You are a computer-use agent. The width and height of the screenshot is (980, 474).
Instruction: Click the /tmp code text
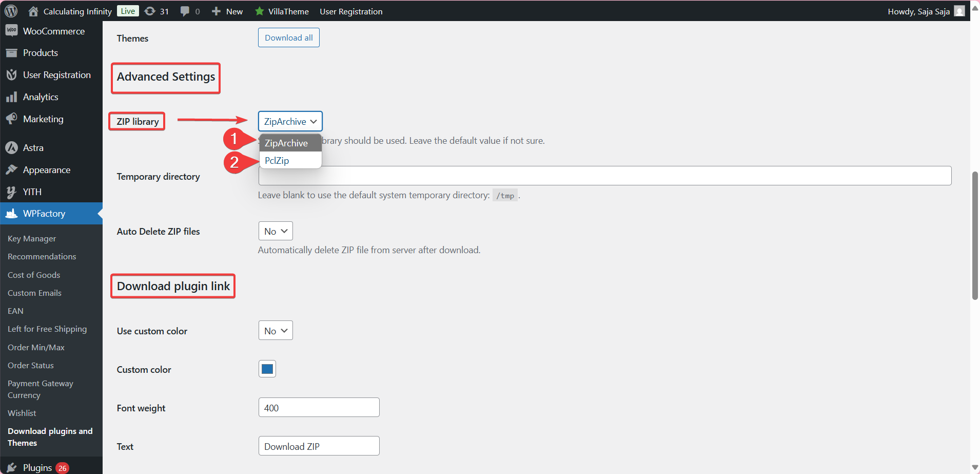(505, 196)
